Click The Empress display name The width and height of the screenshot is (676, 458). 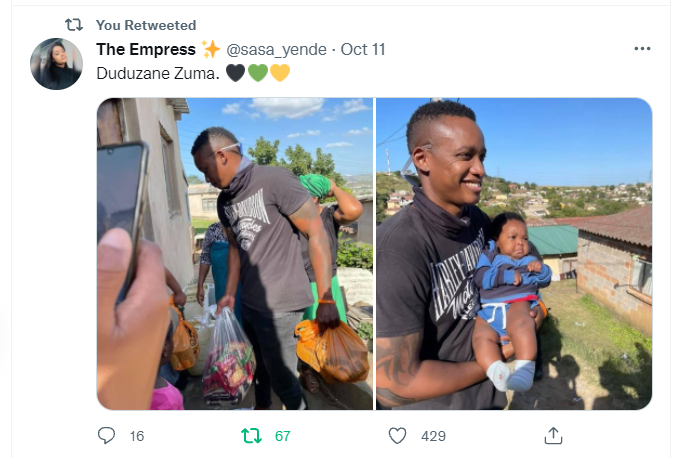coord(146,50)
